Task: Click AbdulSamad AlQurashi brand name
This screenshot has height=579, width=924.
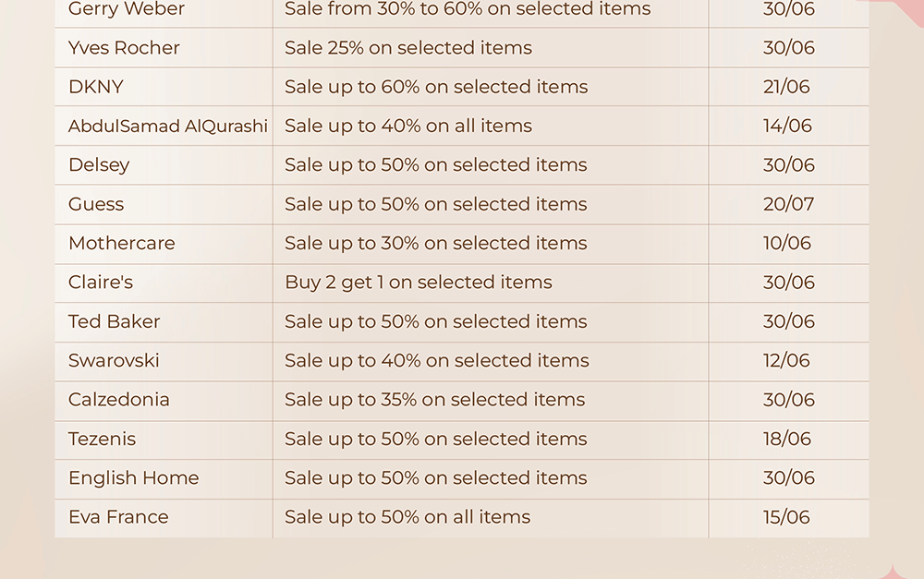Action: coord(168,126)
